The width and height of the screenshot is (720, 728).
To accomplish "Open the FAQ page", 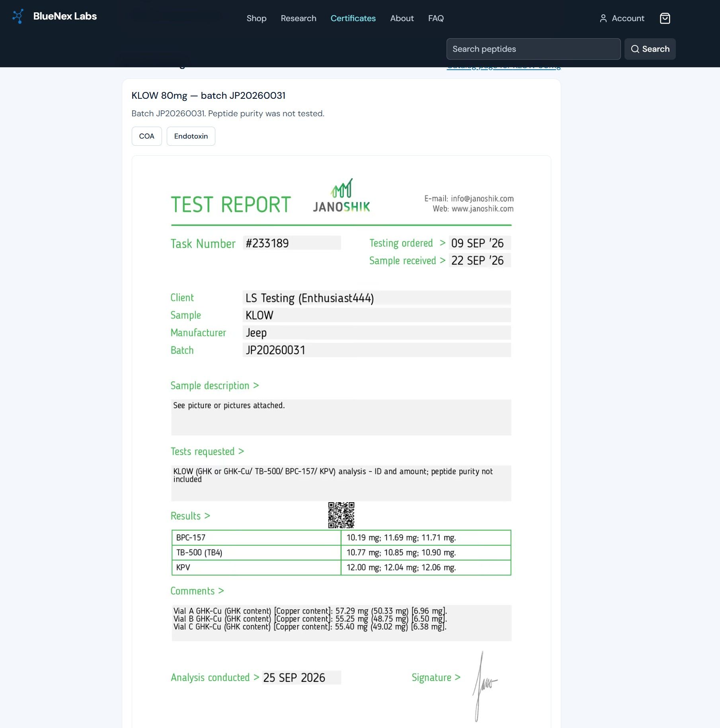I will click(x=436, y=18).
